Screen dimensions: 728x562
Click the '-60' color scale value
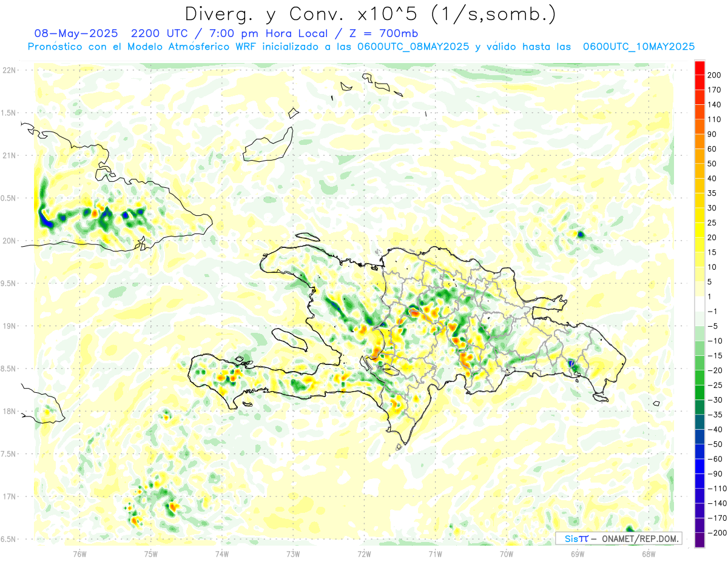click(714, 459)
